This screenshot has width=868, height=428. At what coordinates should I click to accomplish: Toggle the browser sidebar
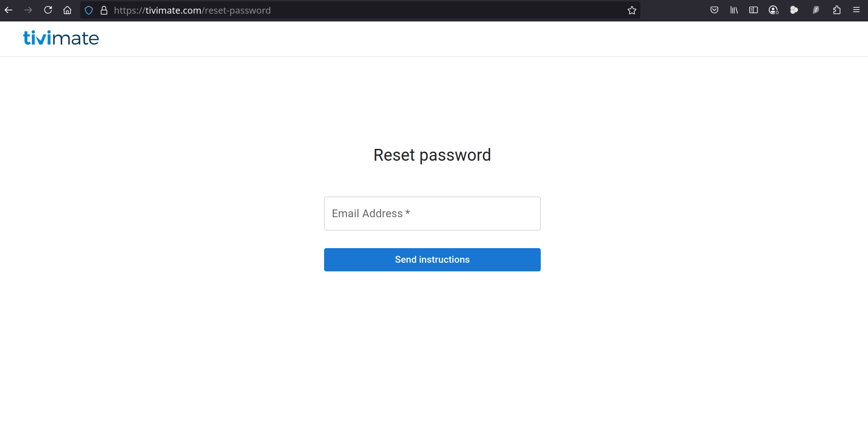coord(753,10)
